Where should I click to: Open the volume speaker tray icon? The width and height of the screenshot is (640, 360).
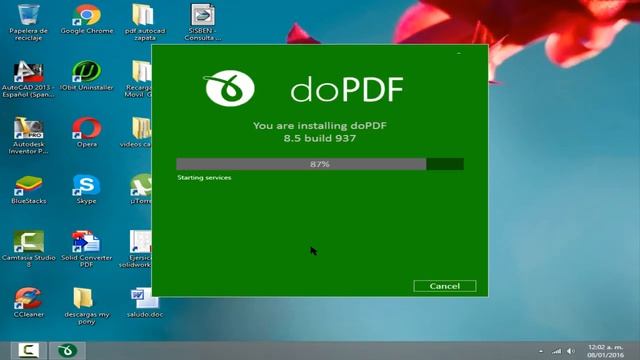[x=571, y=351]
